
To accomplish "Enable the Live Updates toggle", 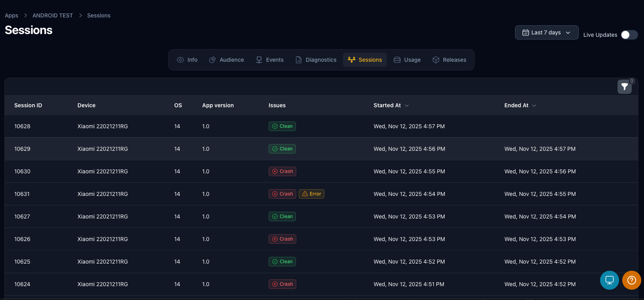I will 629,35.
